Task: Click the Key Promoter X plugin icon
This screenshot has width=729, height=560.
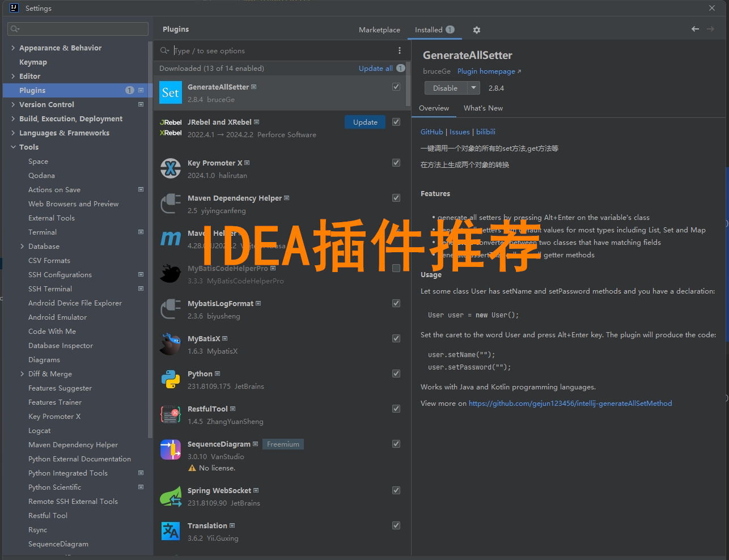Action: [x=171, y=168]
